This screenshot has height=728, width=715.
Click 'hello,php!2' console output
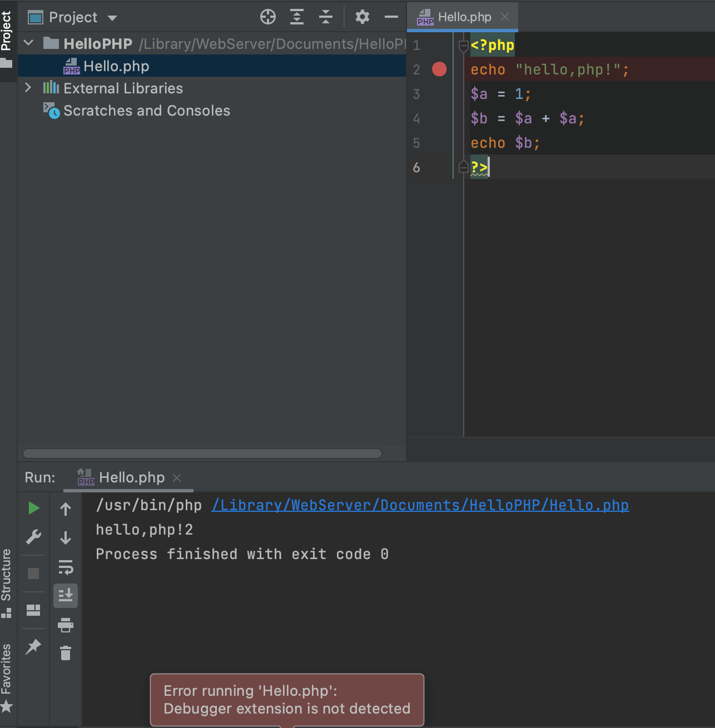(x=145, y=530)
